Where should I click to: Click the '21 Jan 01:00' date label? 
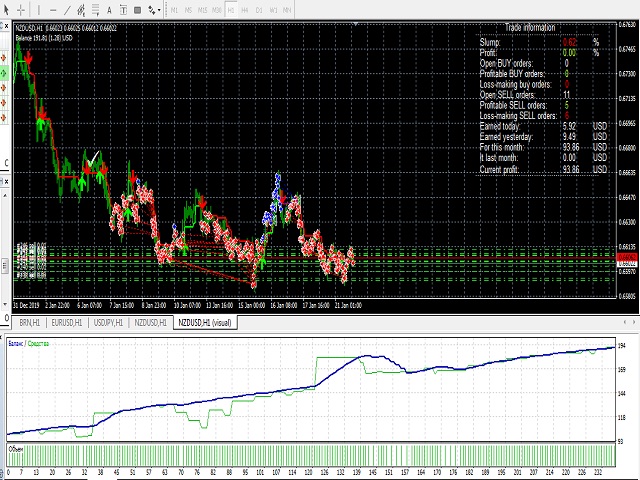pos(348,305)
